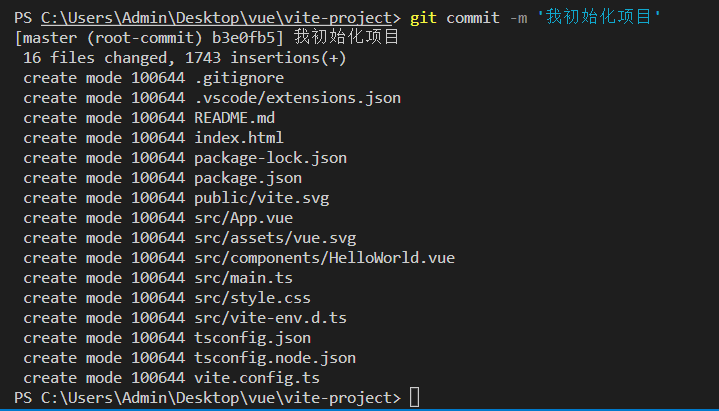Click the src/main.ts file path
The width and height of the screenshot is (719, 411).
coord(243,278)
